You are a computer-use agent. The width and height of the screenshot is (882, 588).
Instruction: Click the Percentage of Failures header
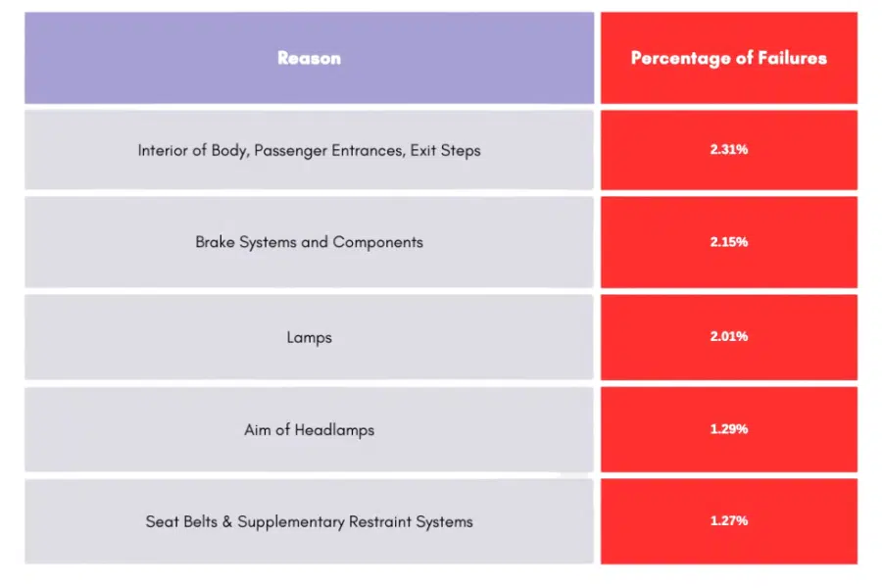tap(728, 58)
